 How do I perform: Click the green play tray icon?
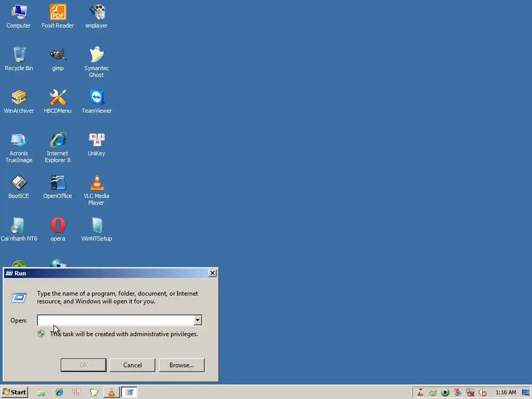tap(445, 393)
